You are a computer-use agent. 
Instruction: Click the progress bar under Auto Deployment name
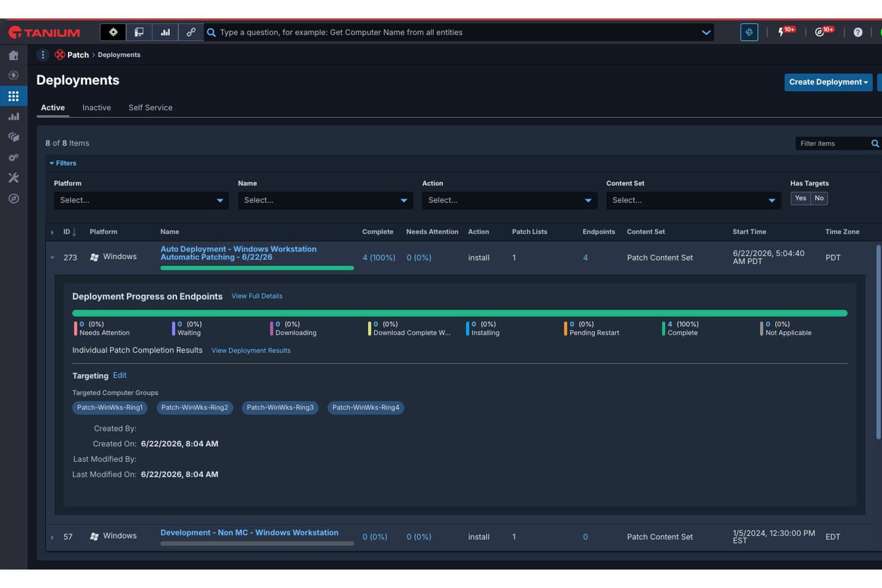tap(257, 269)
